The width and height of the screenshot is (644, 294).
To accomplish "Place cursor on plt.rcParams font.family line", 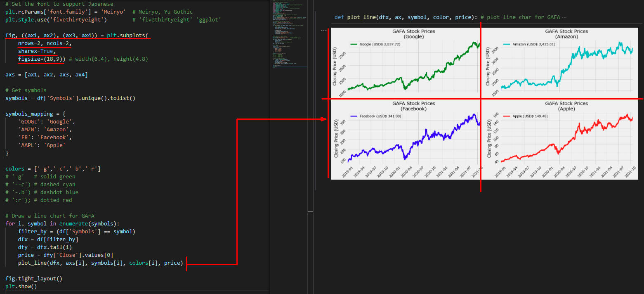I will click(99, 12).
